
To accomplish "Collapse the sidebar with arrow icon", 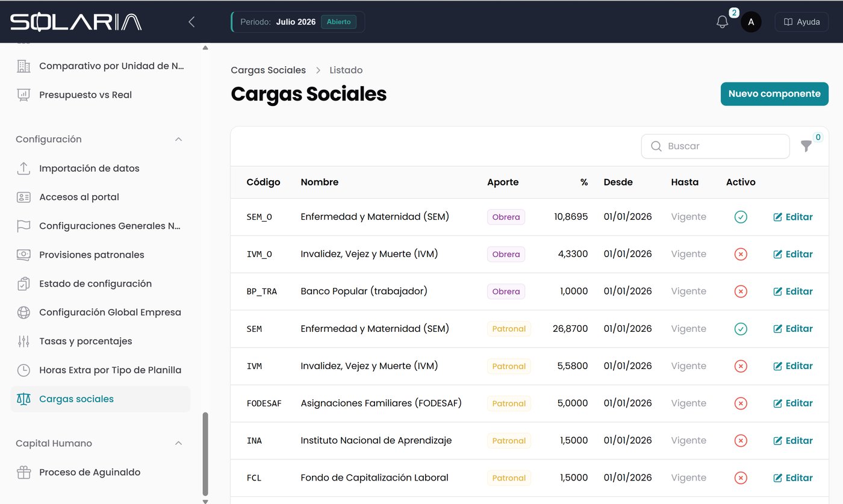I will [191, 22].
